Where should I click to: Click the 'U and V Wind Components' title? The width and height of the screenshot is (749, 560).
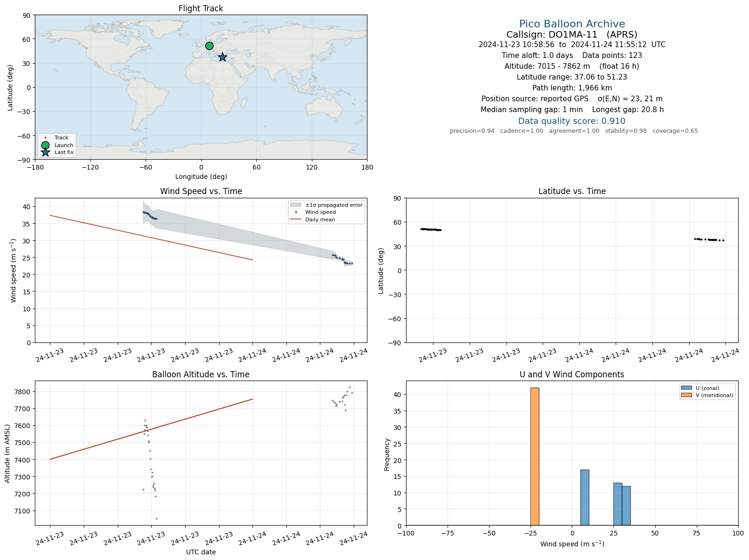(572, 374)
